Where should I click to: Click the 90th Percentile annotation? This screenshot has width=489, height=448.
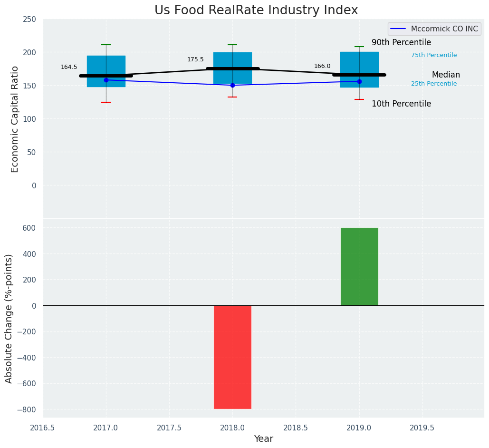point(401,43)
